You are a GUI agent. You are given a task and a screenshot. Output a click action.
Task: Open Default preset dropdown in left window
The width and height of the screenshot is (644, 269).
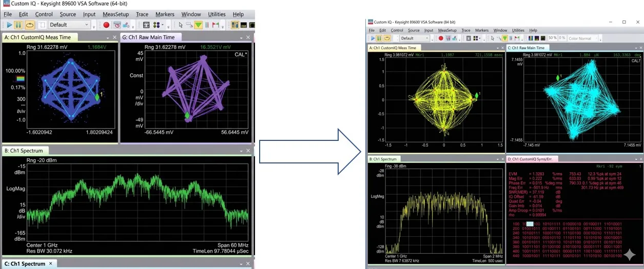coord(69,25)
